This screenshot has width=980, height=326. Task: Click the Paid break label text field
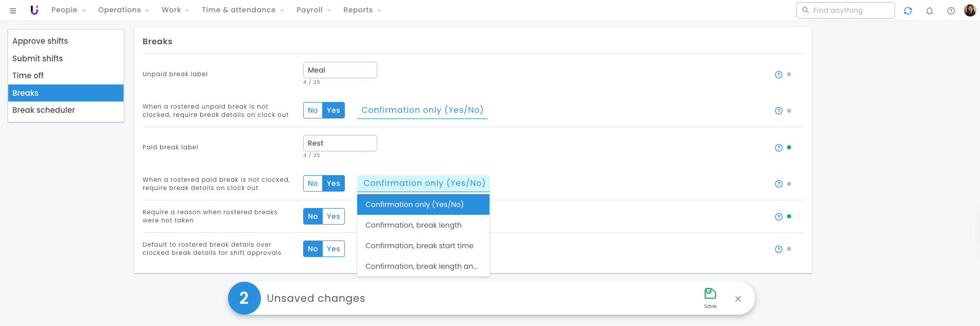tap(340, 143)
